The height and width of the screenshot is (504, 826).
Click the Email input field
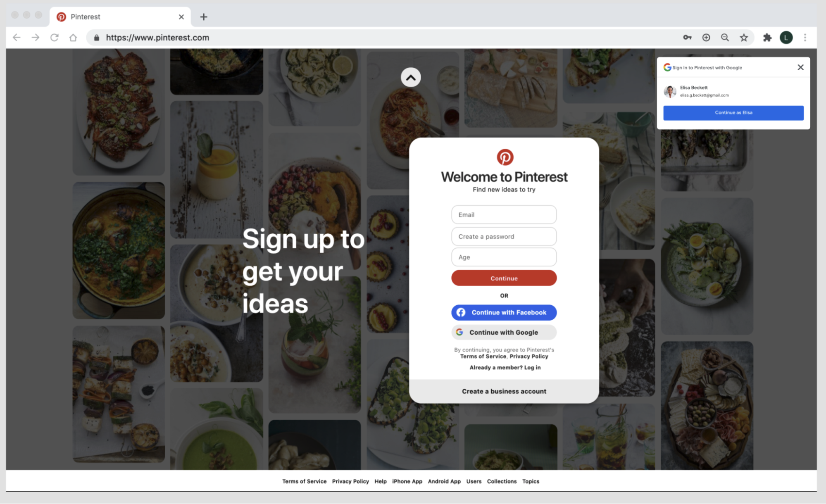pyautogui.click(x=504, y=214)
